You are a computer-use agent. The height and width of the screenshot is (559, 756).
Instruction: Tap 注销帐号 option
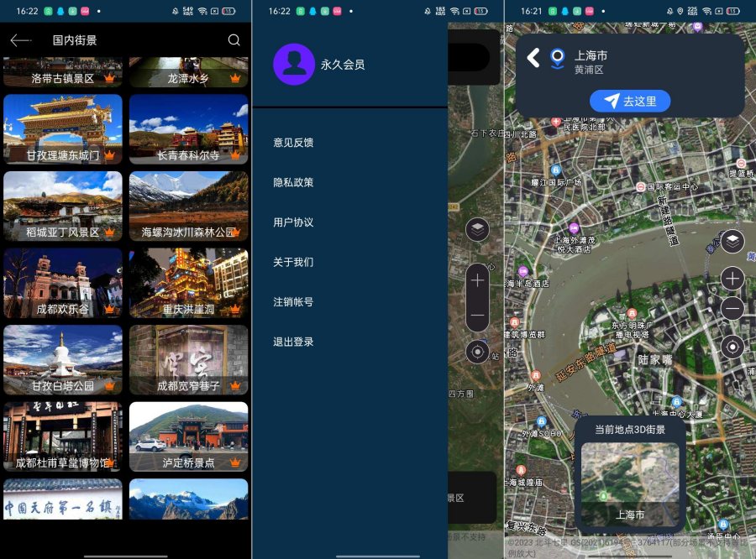[x=293, y=301]
